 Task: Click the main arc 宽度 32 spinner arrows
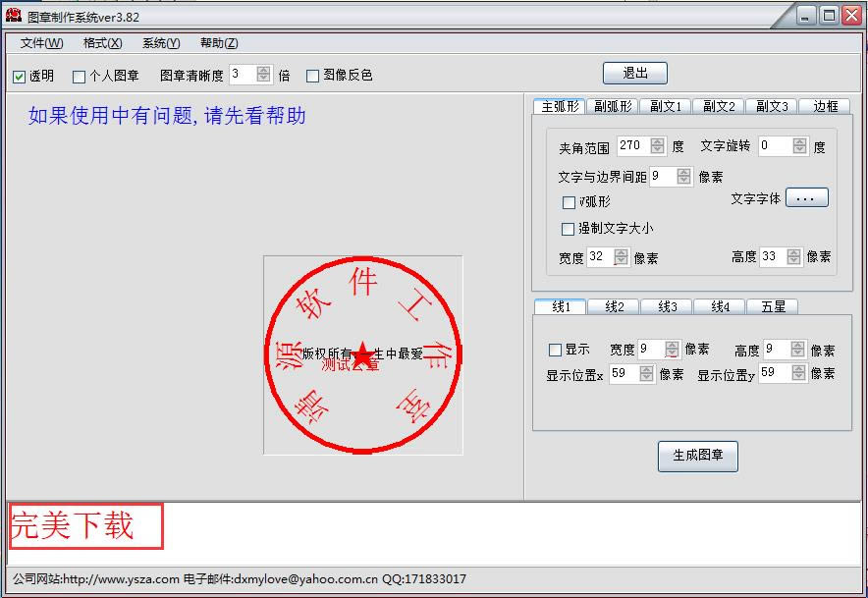[622, 257]
